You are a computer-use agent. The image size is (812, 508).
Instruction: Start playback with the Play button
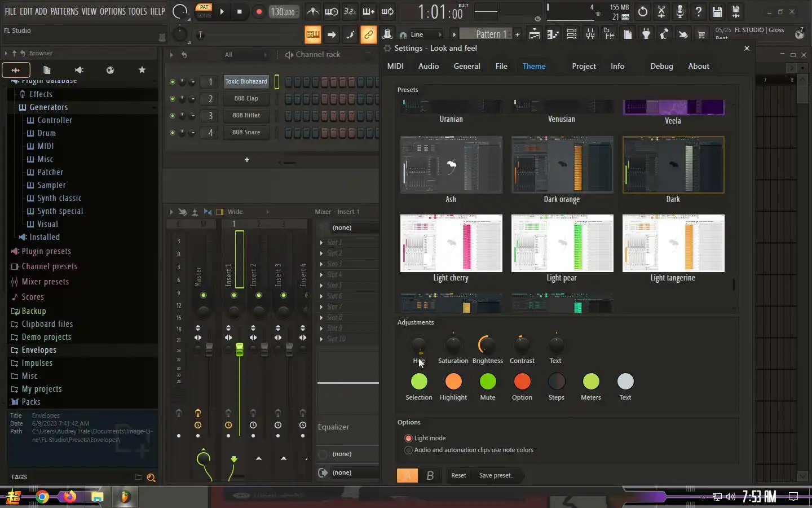point(222,11)
